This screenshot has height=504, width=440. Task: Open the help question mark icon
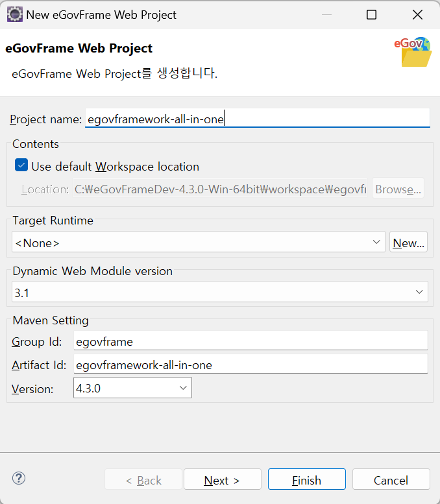click(x=19, y=479)
